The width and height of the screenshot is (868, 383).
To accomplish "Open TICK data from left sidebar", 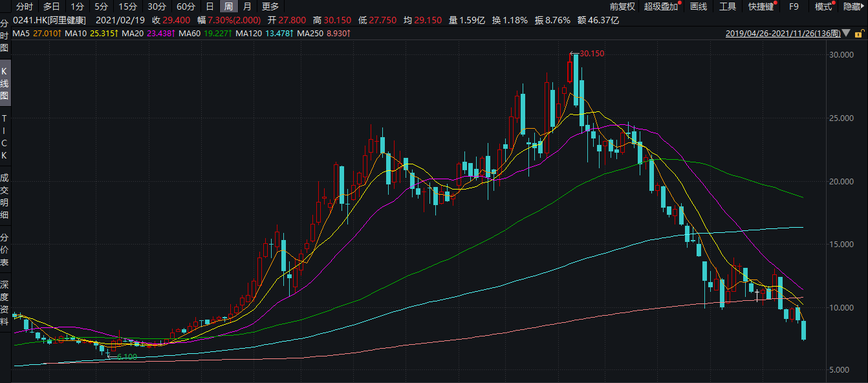I will coord(5,137).
